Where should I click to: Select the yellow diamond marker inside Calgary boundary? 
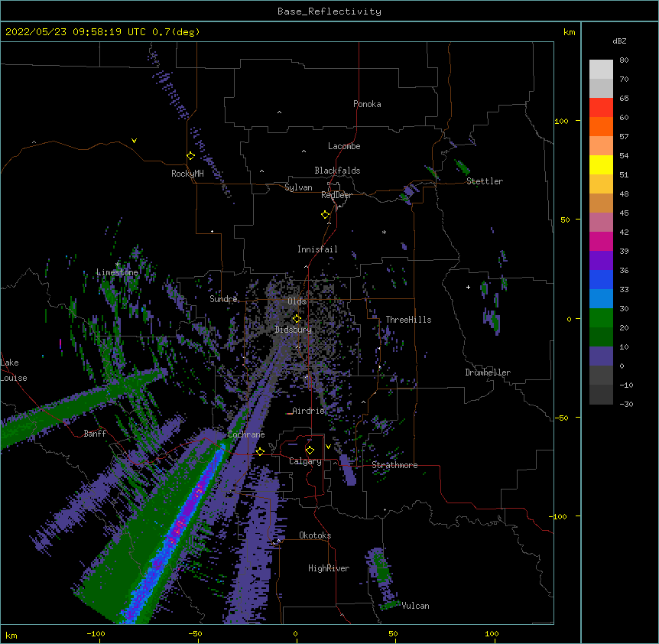(310, 450)
